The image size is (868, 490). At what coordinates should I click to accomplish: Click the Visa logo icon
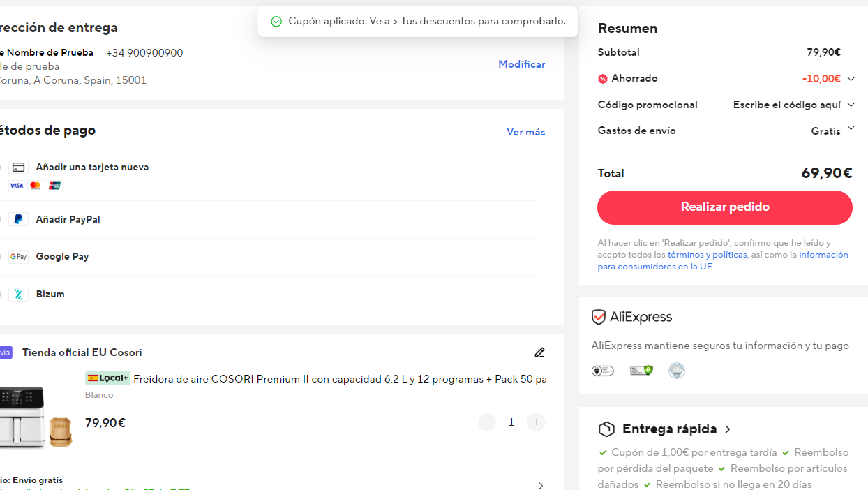pyautogui.click(x=16, y=186)
